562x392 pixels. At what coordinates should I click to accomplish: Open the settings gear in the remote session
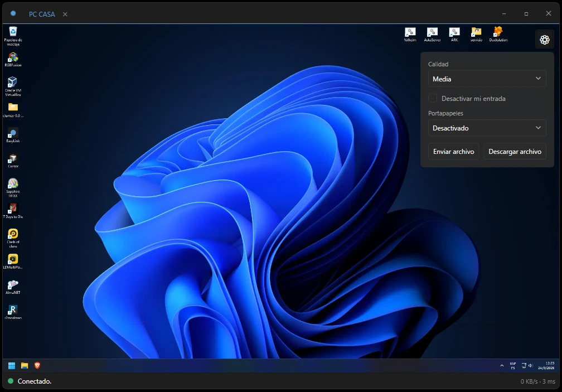coord(544,40)
